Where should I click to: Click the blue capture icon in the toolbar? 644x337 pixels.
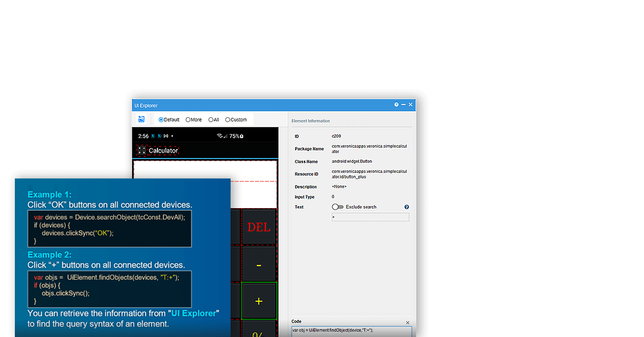(x=141, y=119)
